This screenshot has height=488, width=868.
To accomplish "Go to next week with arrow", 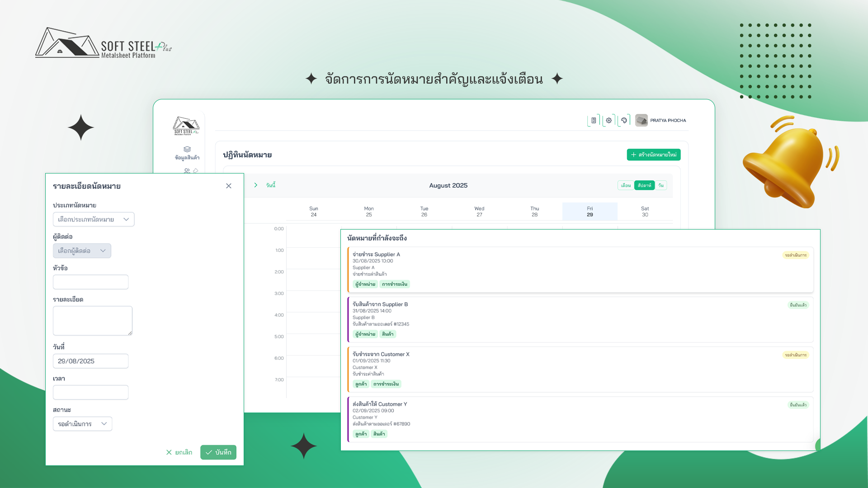I will coord(256,185).
